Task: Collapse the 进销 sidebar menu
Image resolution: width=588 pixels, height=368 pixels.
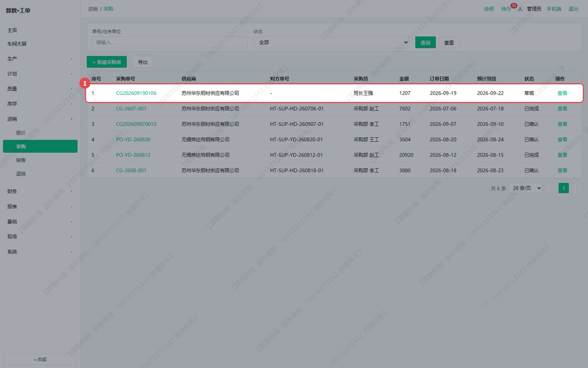Action: [40, 119]
